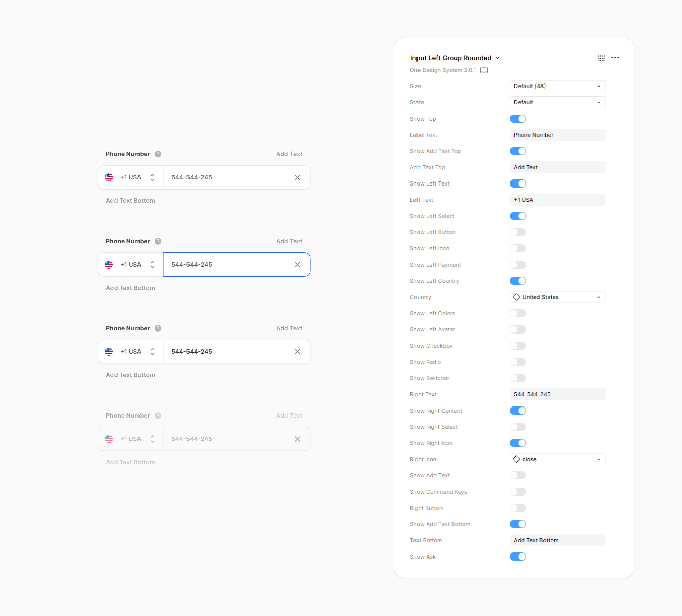
Task: Open the Size dropdown showing Default (48)
Action: (x=557, y=86)
